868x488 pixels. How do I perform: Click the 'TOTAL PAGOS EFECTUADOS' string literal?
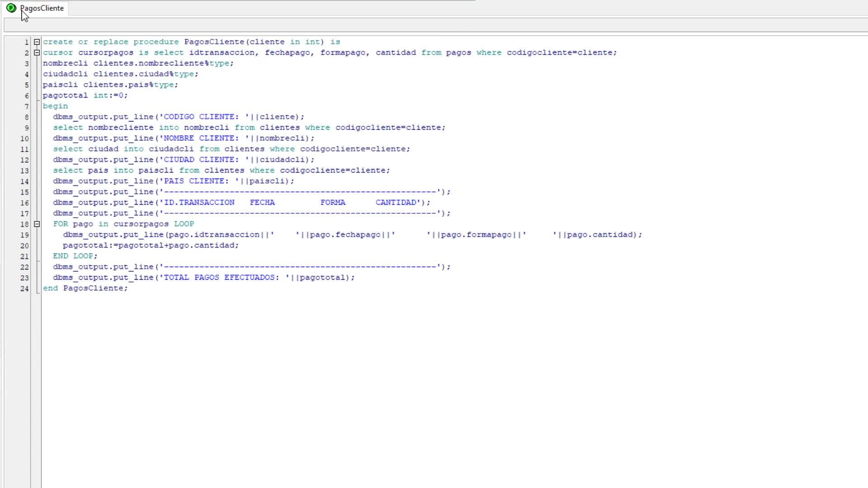click(219, 277)
